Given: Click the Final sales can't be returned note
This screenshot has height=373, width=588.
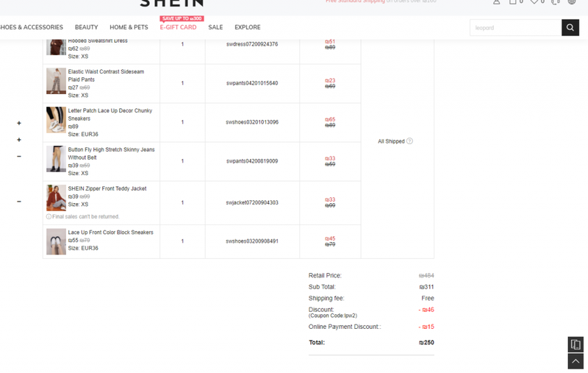Looking at the screenshot, I should pos(85,216).
